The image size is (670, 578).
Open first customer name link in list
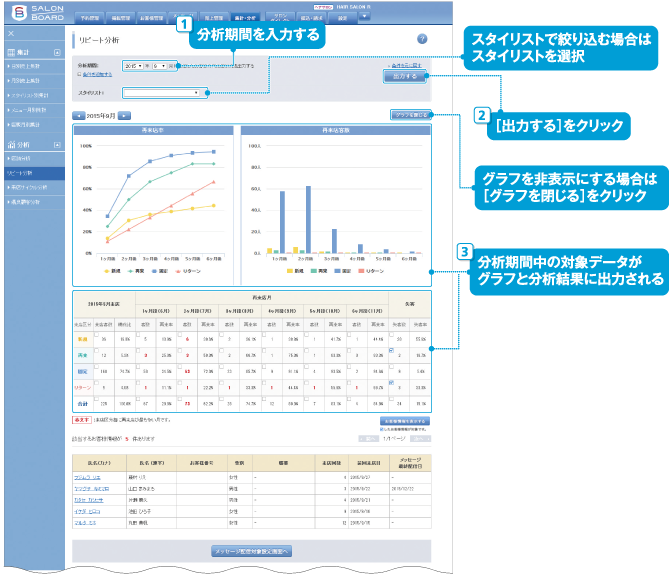click(88, 477)
